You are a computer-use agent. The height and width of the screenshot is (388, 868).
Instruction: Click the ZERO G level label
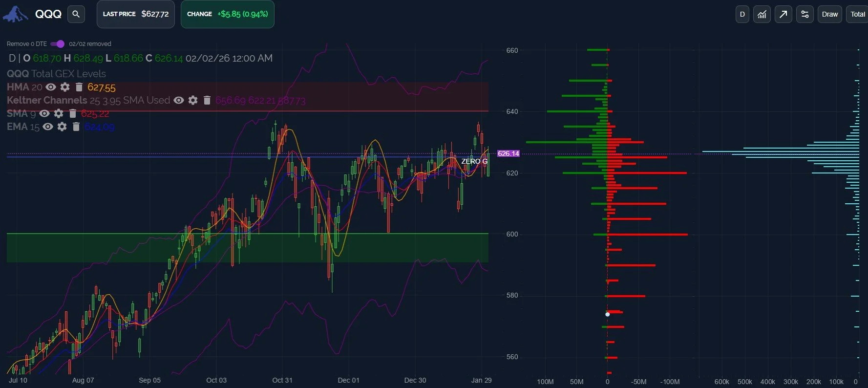click(474, 161)
